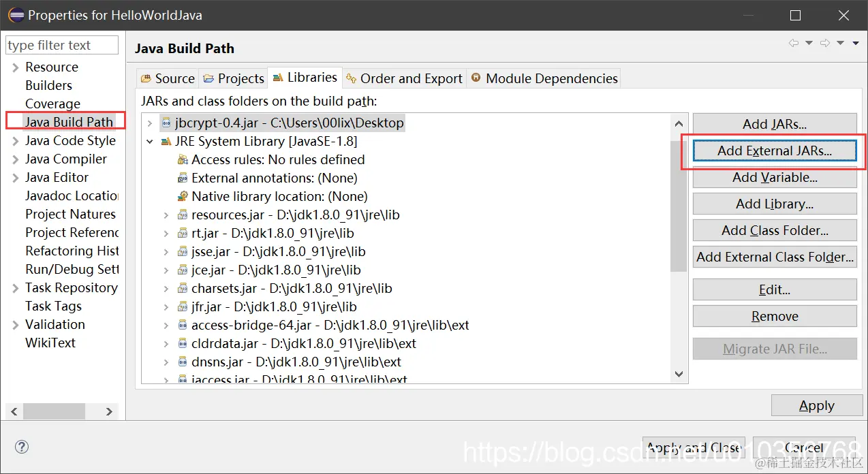Click the cldrdata.jar icon

click(183, 344)
